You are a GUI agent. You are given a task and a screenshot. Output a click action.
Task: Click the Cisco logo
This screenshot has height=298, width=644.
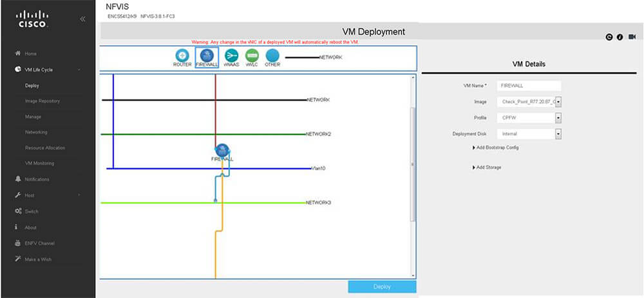pyautogui.click(x=32, y=19)
